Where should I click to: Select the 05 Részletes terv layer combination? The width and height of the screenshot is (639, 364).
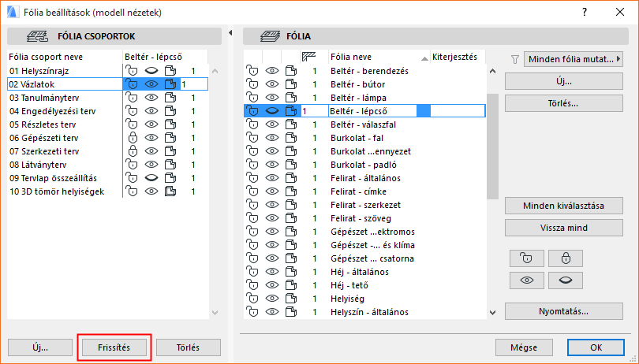(44, 124)
